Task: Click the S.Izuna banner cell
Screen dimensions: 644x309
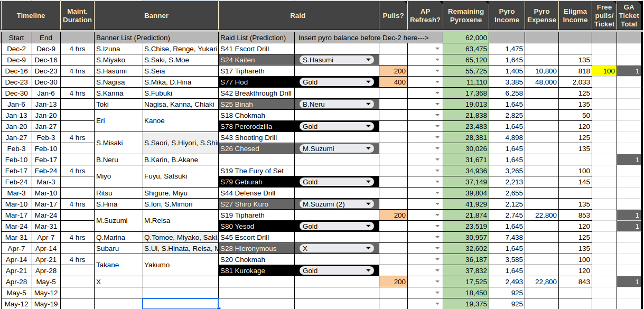Action: 118,49
